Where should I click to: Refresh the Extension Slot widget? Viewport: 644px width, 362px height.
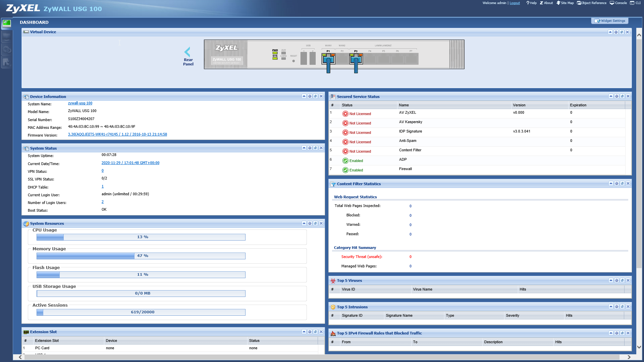(315, 332)
